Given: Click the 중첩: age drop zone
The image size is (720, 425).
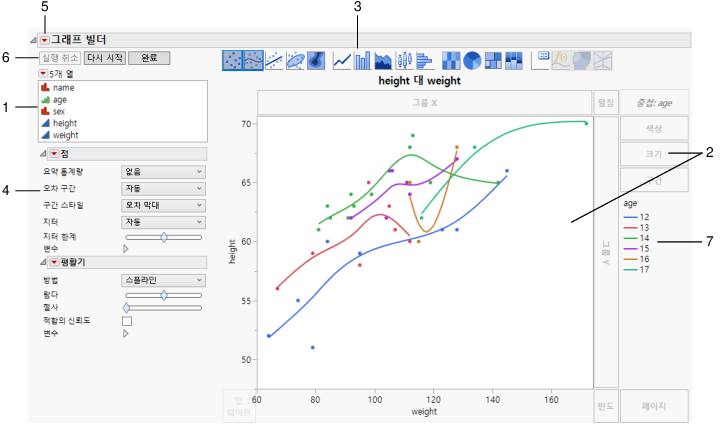Looking at the screenshot, I should click(654, 103).
